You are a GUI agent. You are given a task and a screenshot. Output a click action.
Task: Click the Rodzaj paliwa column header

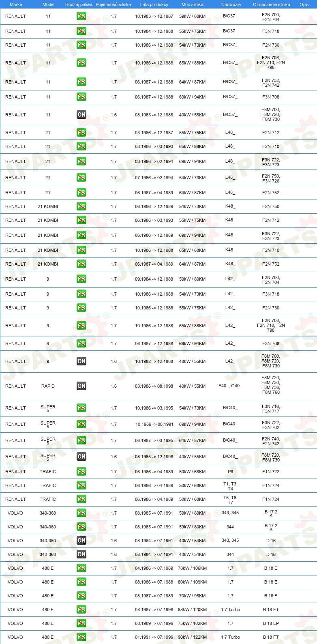tap(79, 4)
